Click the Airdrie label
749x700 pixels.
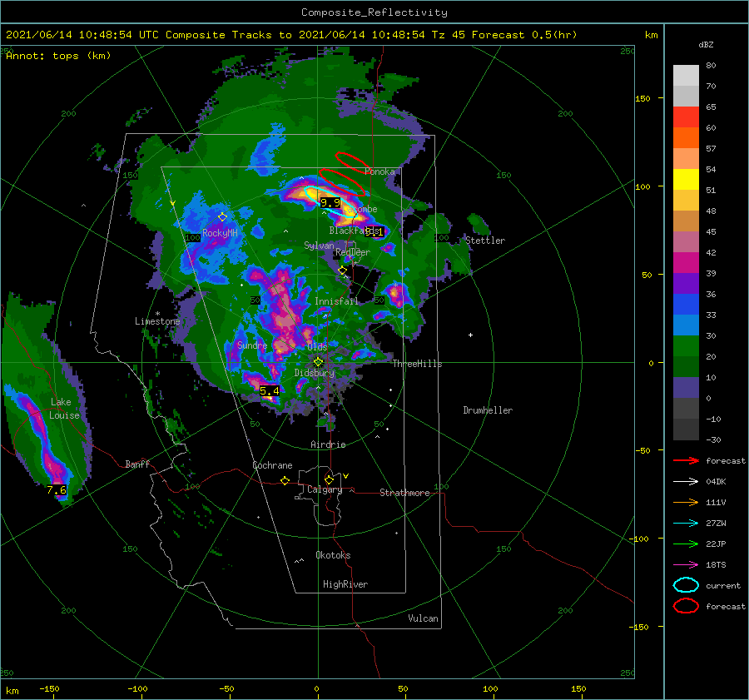click(328, 444)
